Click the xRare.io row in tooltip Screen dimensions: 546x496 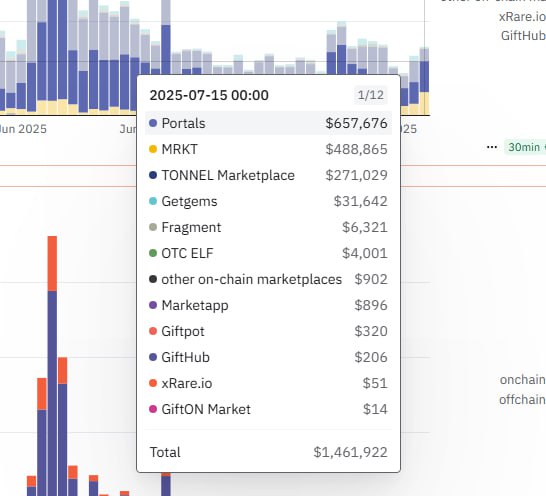(x=268, y=383)
